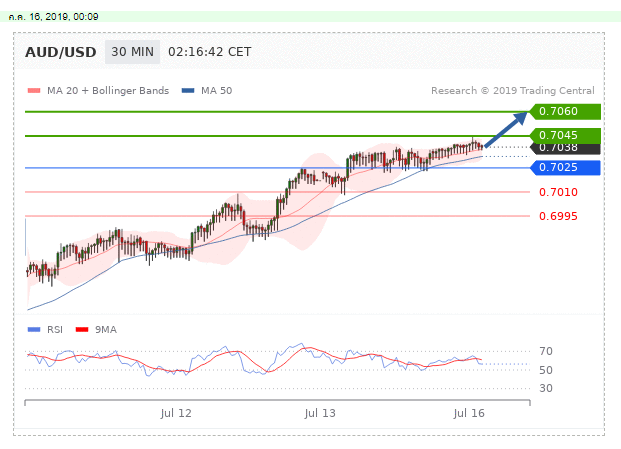Select the 30 MIN timeframe badge

(132, 52)
